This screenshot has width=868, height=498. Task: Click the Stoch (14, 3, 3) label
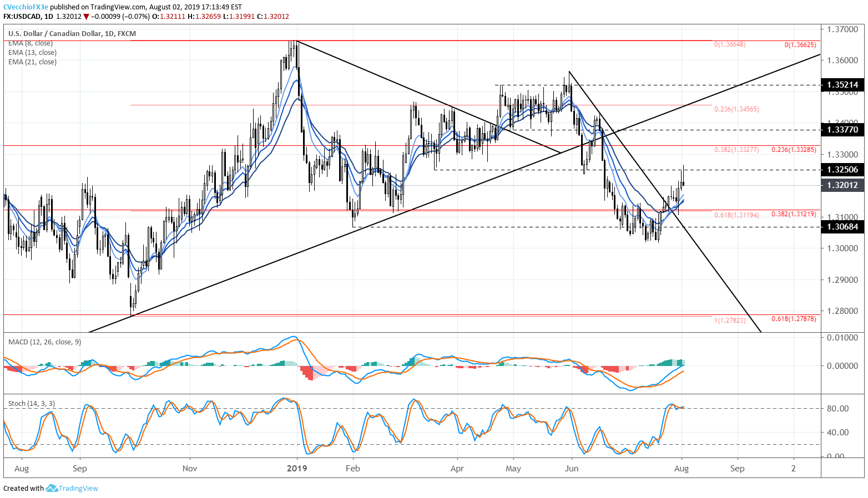click(32, 404)
